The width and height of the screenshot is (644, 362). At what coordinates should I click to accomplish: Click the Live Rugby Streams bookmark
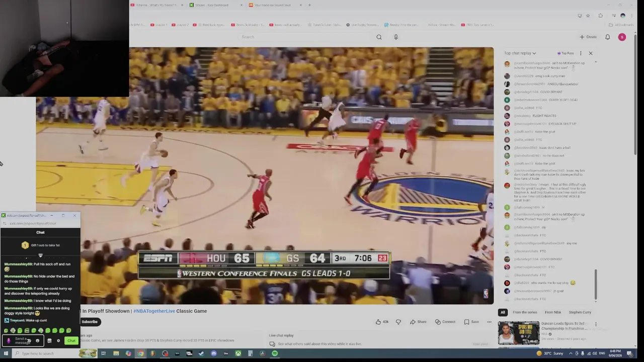(362, 25)
